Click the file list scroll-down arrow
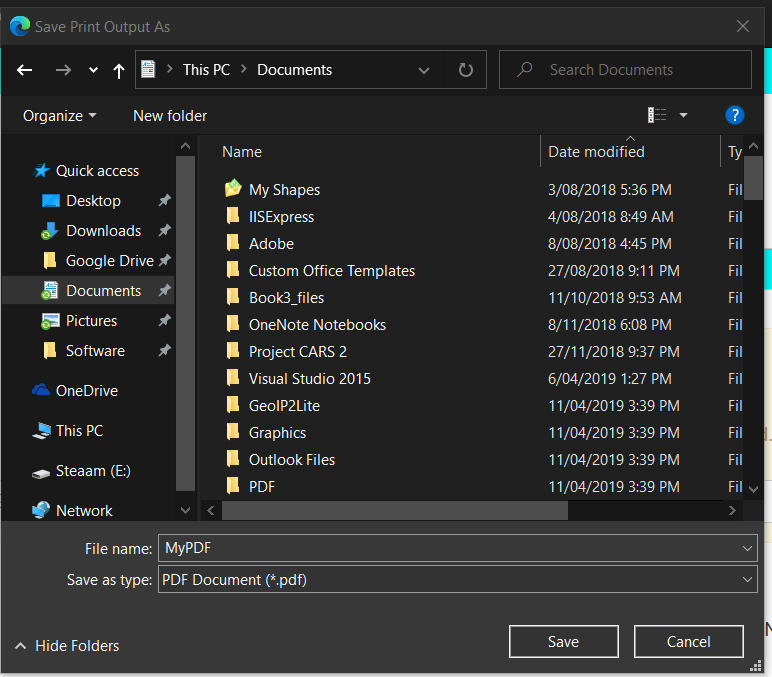 753,489
